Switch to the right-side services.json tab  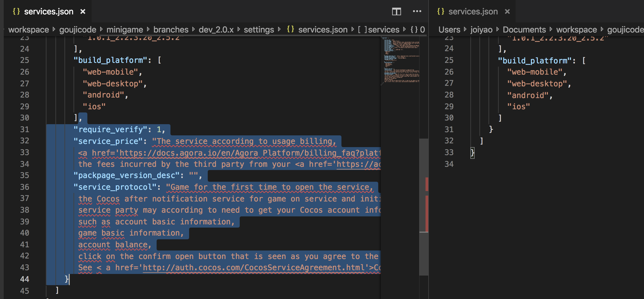tap(473, 11)
